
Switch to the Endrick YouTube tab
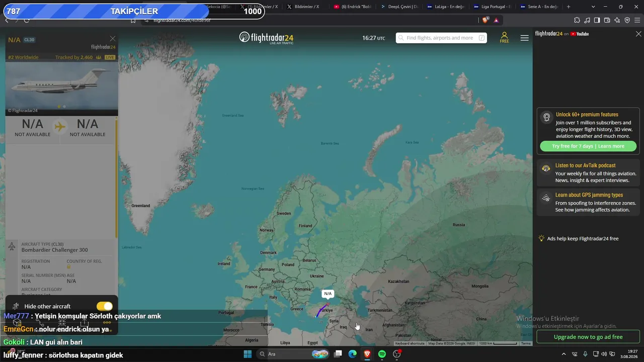(x=352, y=7)
